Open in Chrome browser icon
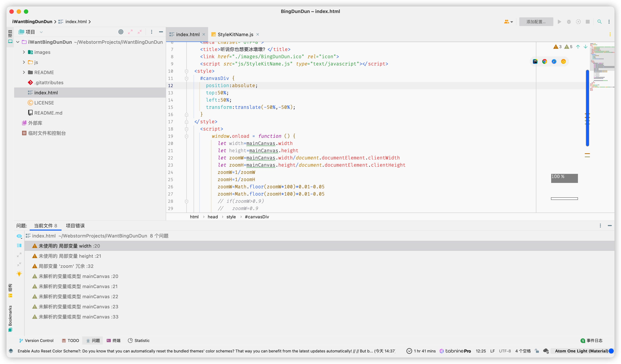 [544, 61]
